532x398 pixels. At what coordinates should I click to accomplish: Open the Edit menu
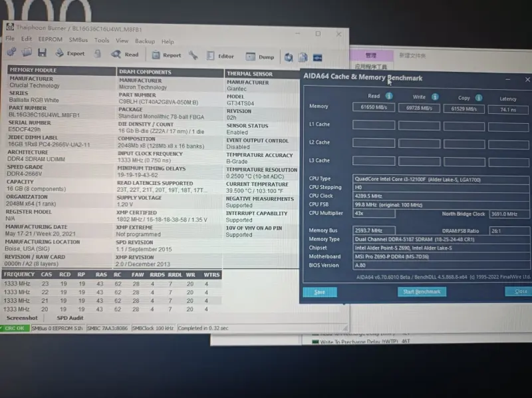point(26,39)
